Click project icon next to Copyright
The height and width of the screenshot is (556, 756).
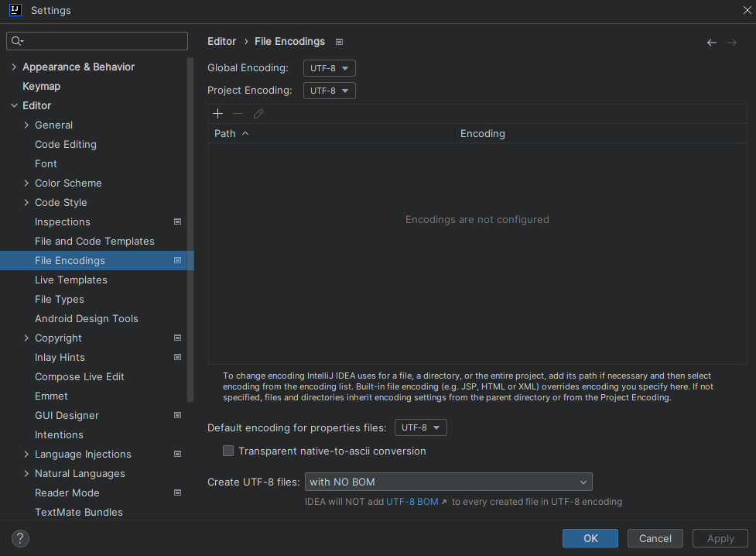pos(177,338)
